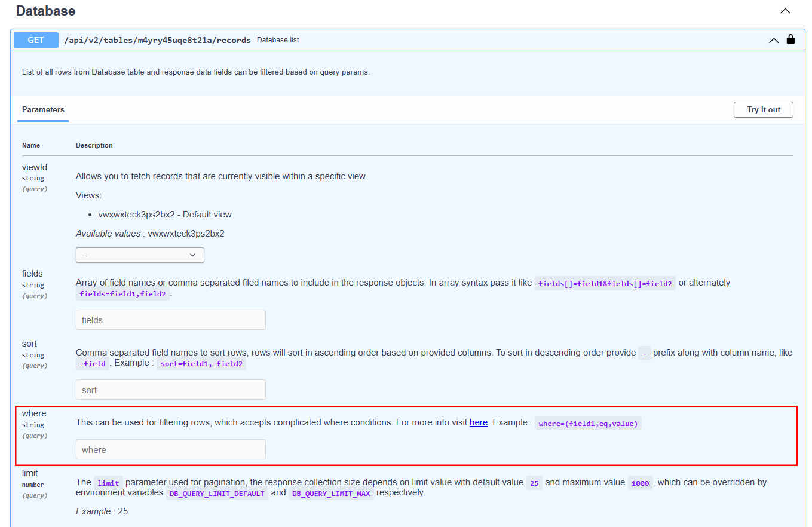The height and width of the screenshot is (527, 812).
Task: Focus the sort input field
Action: pos(171,390)
